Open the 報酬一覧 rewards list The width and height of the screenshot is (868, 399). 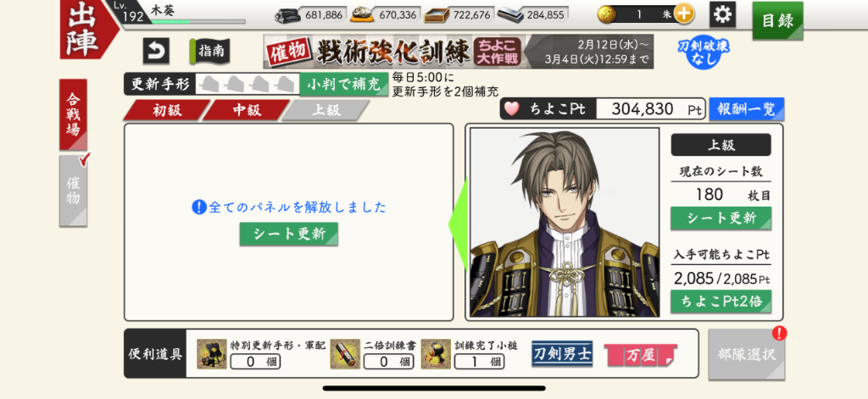point(746,109)
